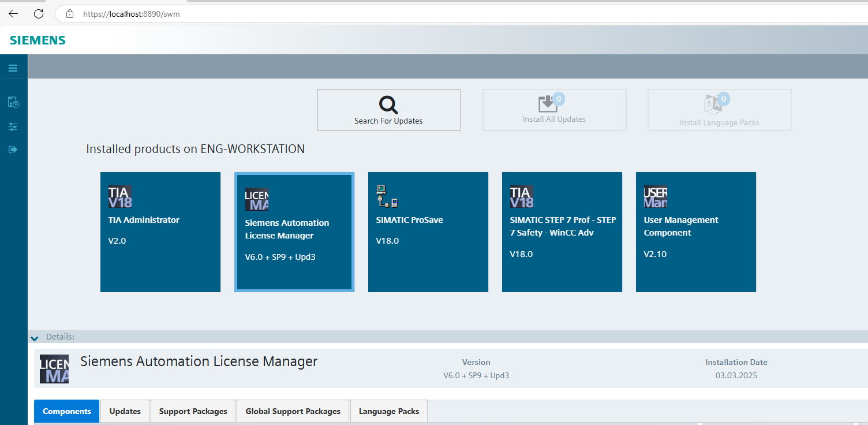Open the Language Packs tab
This screenshot has height=425, width=868.
pyautogui.click(x=389, y=411)
